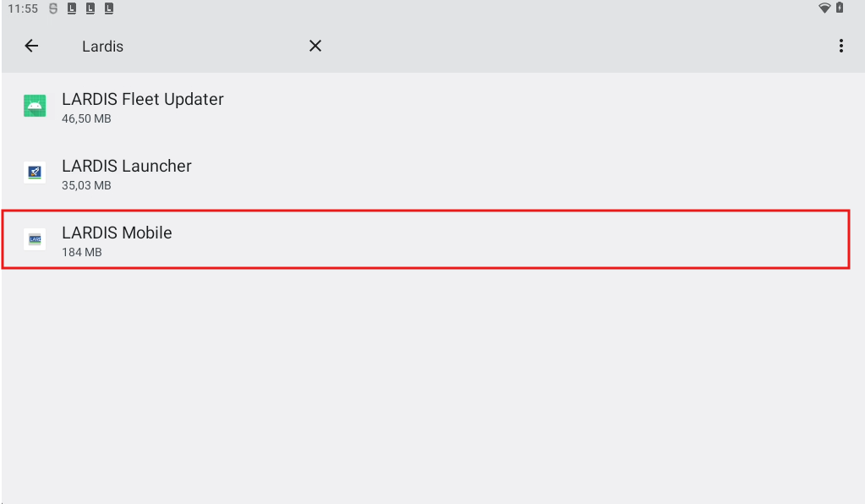Tap the middle L notification icon
Screen dimensions: 865x504
pyautogui.click(x=90, y=9)
